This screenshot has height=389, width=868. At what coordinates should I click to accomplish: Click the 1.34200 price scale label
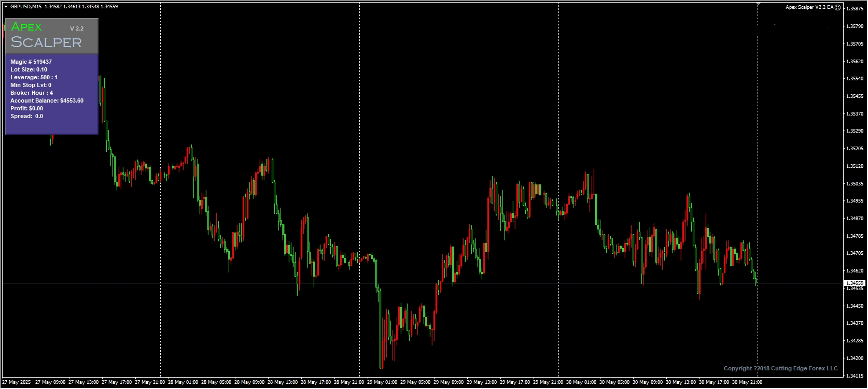tap(855, 358)
